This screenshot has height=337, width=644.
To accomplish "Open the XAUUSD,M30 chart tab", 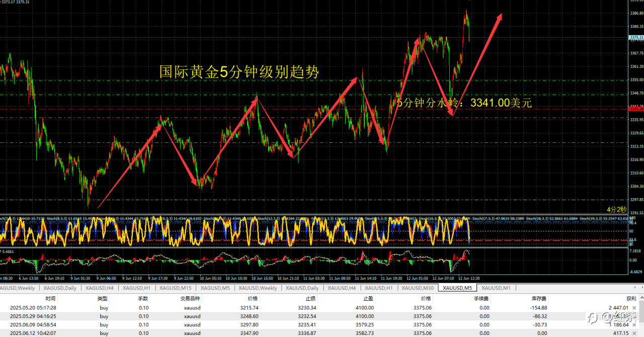I will 417,288.
